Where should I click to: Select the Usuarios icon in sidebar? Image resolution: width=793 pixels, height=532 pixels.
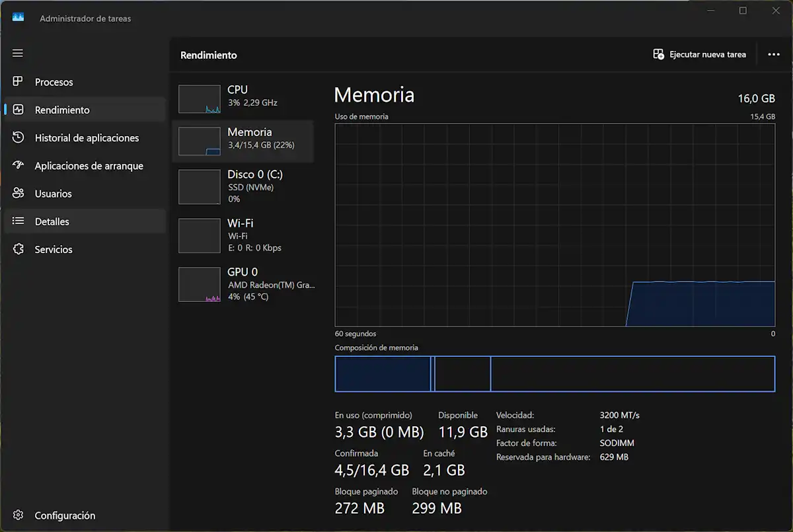[x=19, y=194]
